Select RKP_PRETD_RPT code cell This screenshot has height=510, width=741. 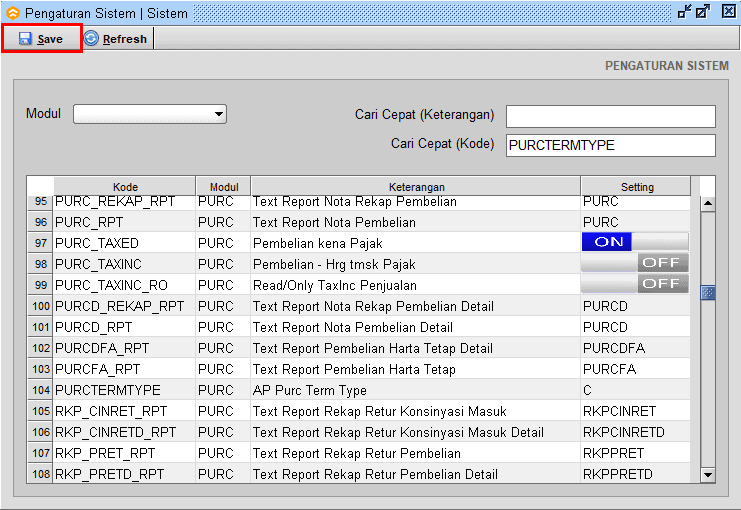[125, 474]
